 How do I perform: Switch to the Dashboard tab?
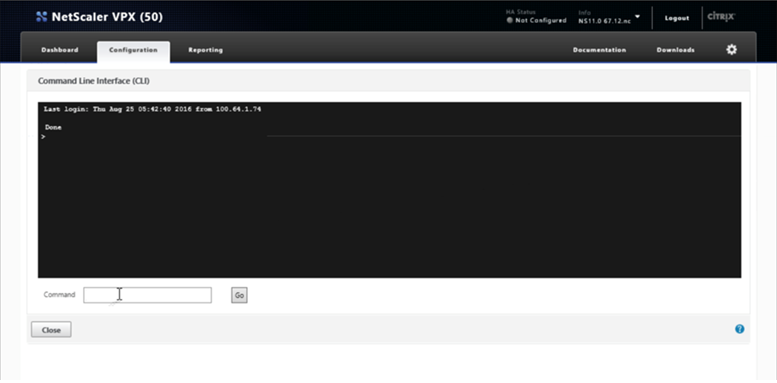tap(60, 50)
